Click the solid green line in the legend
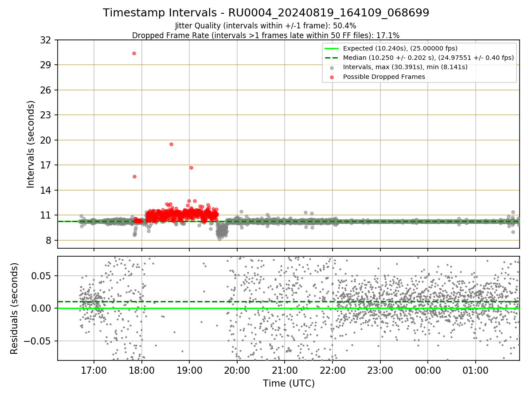This screenshot has width=532, height=399. click(332, 48)
